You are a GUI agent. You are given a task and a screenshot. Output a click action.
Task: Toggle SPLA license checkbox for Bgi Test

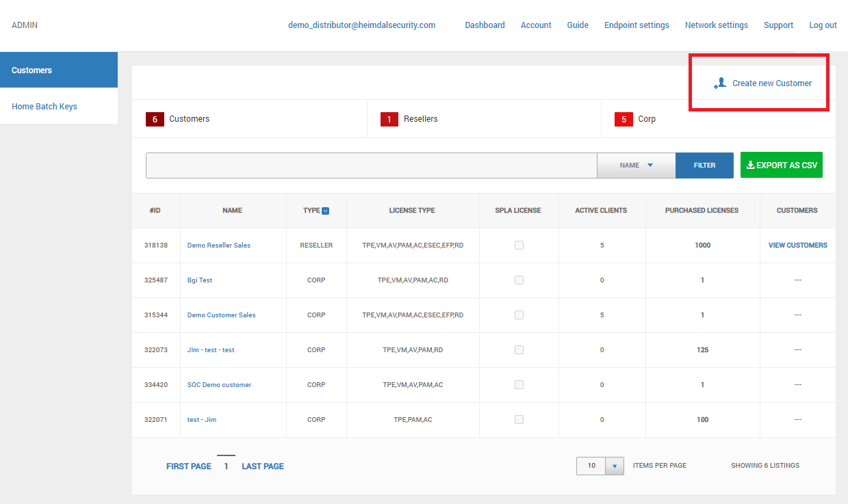click(x=519, y=280)
